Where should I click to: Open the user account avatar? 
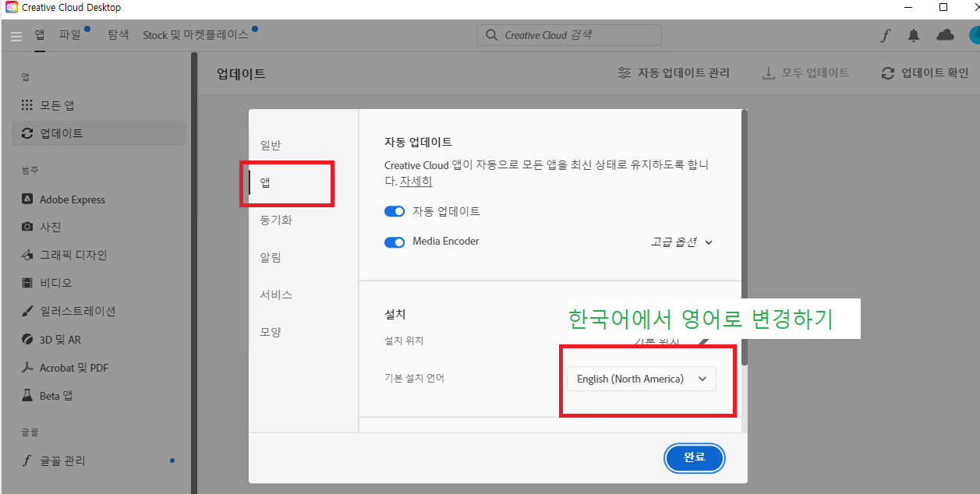975,35
